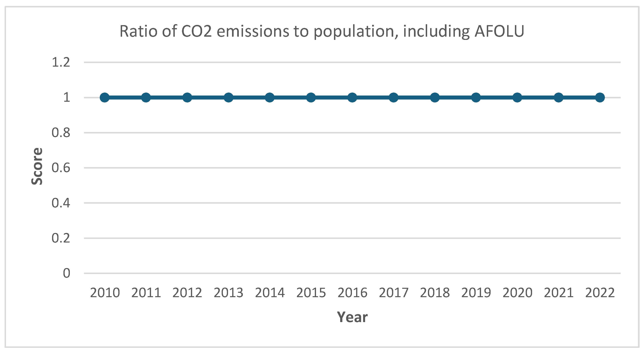
Task: Click the 2013 data point marker
Action: (x=228, y=98)
